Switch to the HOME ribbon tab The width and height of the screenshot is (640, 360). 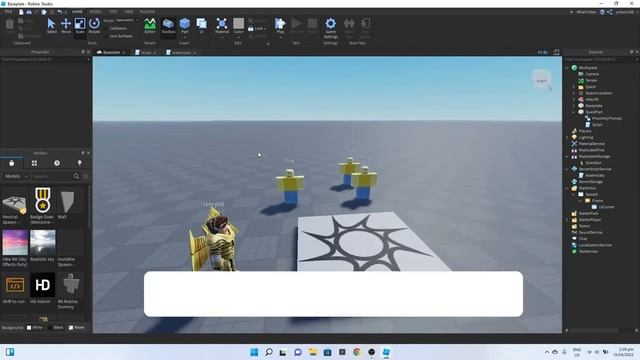pyautogui.click(x=77, y=12)
